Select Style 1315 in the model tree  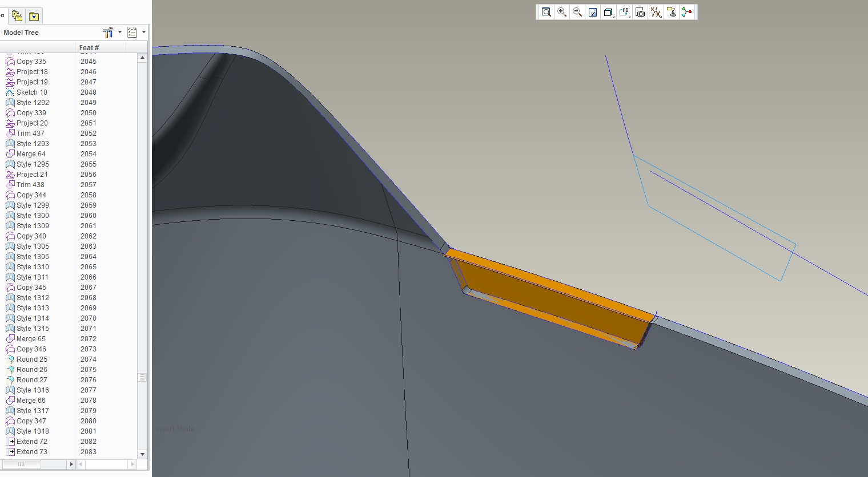click(x=33, y=329)
